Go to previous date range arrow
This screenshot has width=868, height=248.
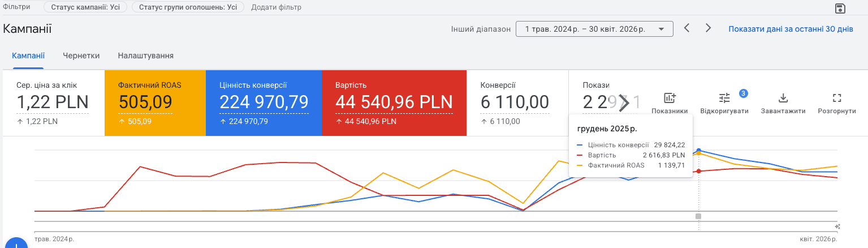coord(686,28)
